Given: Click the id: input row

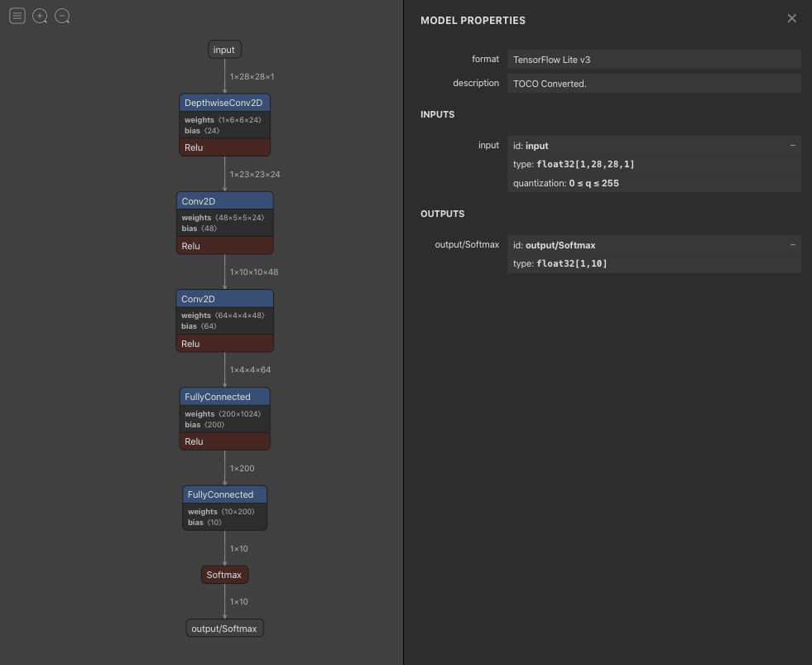Looking at the screenshot, I should point(654,146).
